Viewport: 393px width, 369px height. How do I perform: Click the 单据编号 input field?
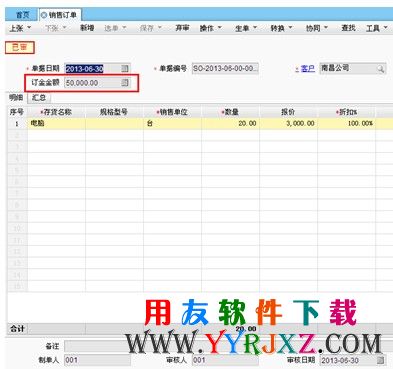point(225,69)
